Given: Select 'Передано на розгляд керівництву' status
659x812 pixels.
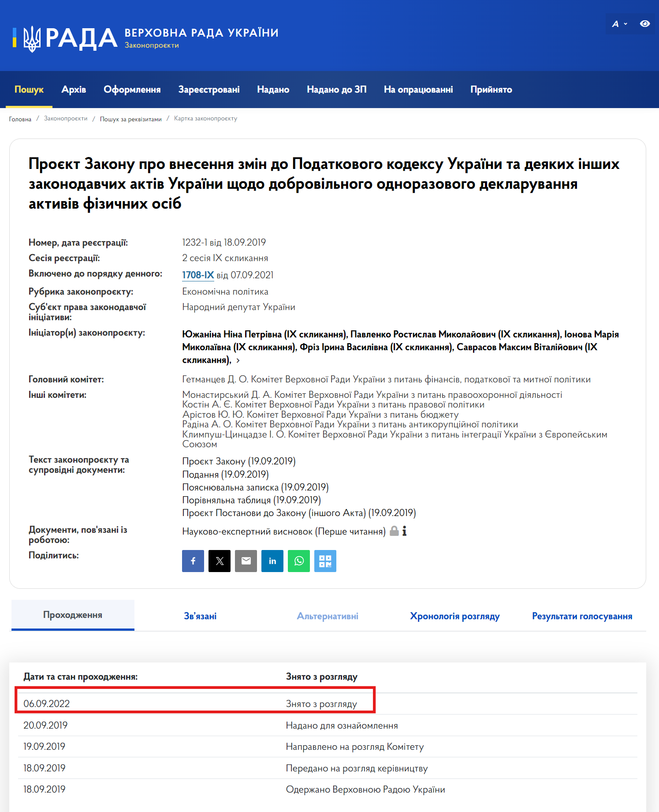Looking at the screenshot, I should pos(357,768).
